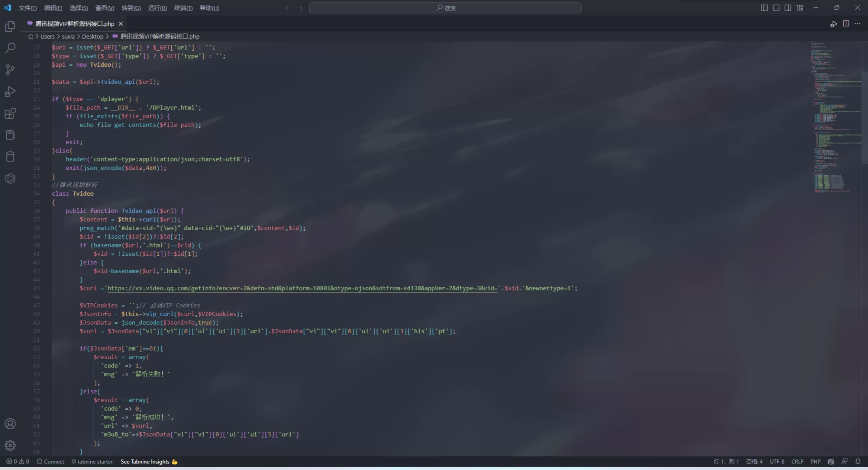This screenshot has height=470, width=868.
Task: Click See Tabnine Insights in status bar
Action: [x=145, y=461]
